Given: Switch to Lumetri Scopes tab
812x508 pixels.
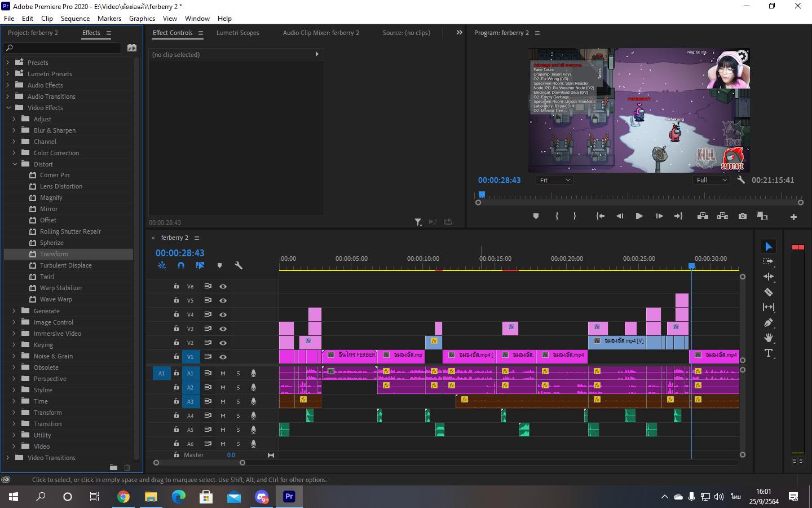Looking at the screenshot, I should (238, 33).
